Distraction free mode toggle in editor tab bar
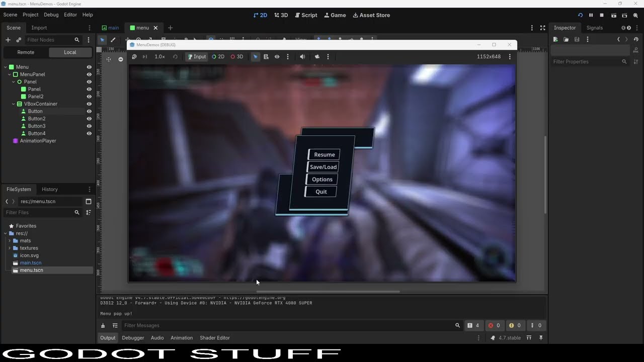Image resolution: width=644 pixels, height=362 pixels. (542, 28)
